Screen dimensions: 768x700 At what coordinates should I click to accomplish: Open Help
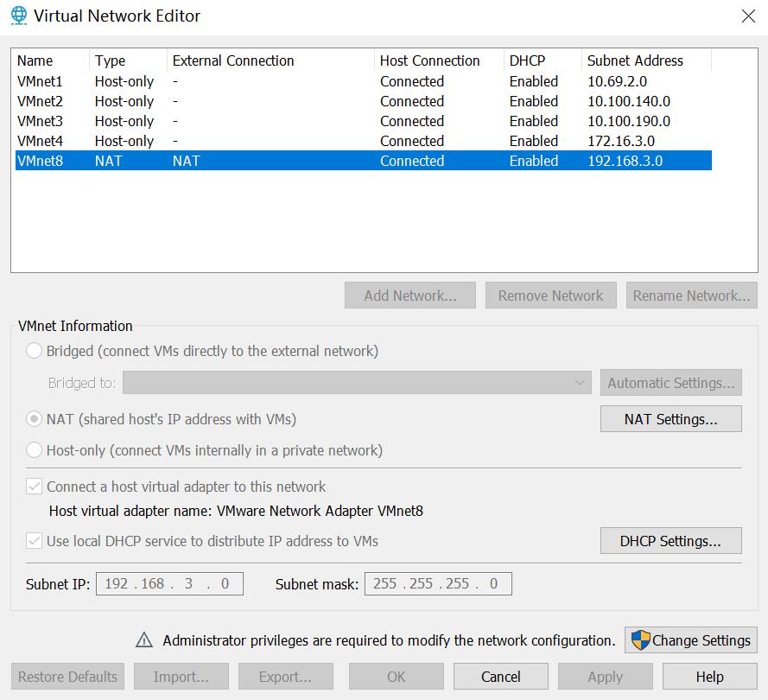click(710, 677)
